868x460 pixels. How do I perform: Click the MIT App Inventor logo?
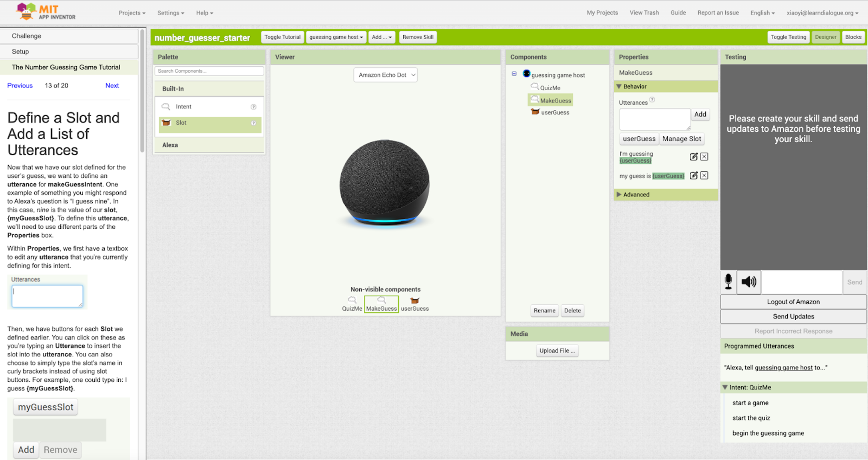(x=45, y=12)
